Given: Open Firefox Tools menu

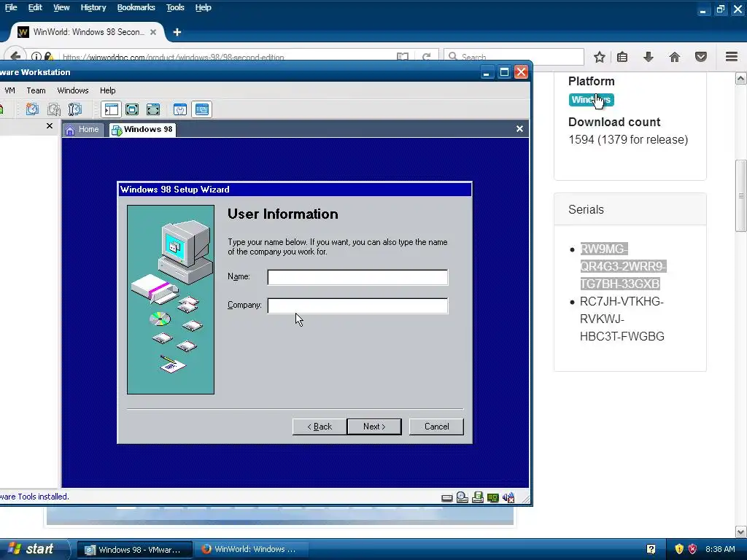Looking at the screenshot, I should [175, 7].
